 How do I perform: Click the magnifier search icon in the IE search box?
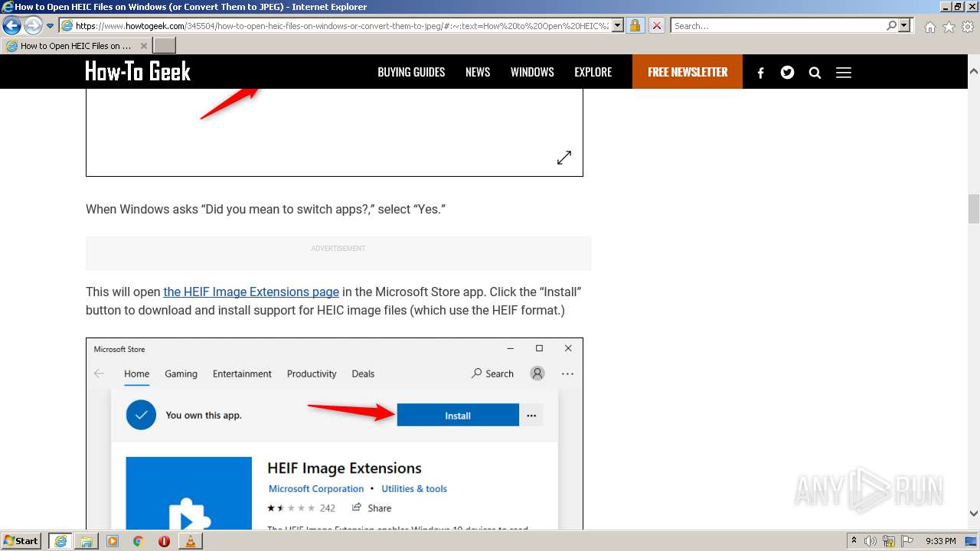[x=891, y=25]
